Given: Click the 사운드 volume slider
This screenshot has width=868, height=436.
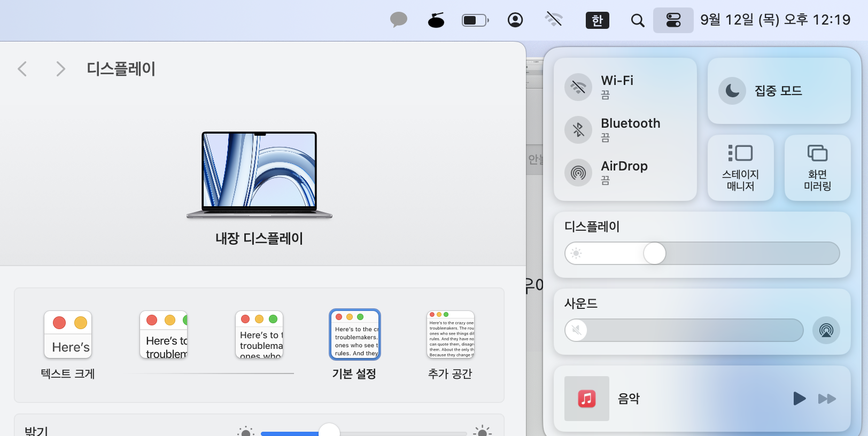Looking at the screenshot, I should click(684, 330).
